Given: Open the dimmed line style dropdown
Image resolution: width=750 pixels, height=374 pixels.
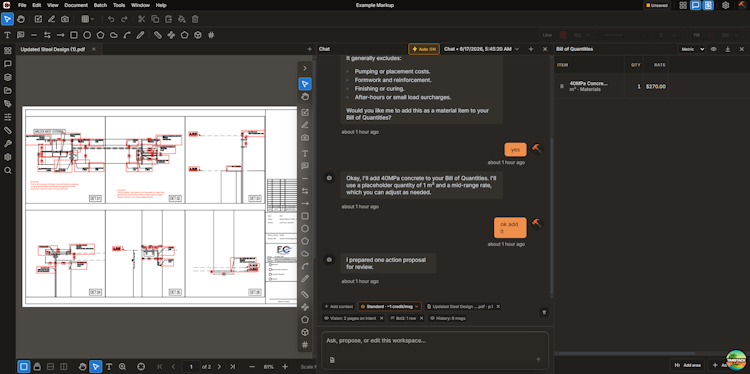Looking at the screenshot, I should [x=624, y=35].
